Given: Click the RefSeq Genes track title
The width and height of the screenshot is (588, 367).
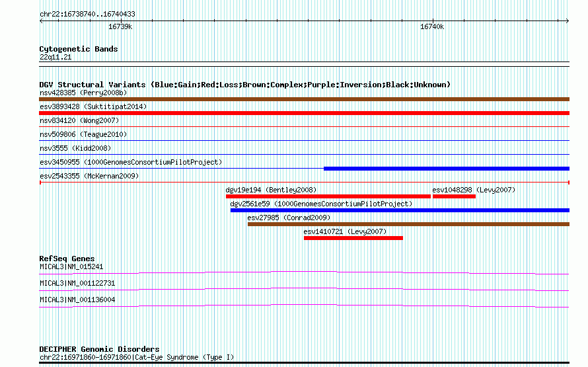Looking at the screenshot, I should click(x=67, y=259).
